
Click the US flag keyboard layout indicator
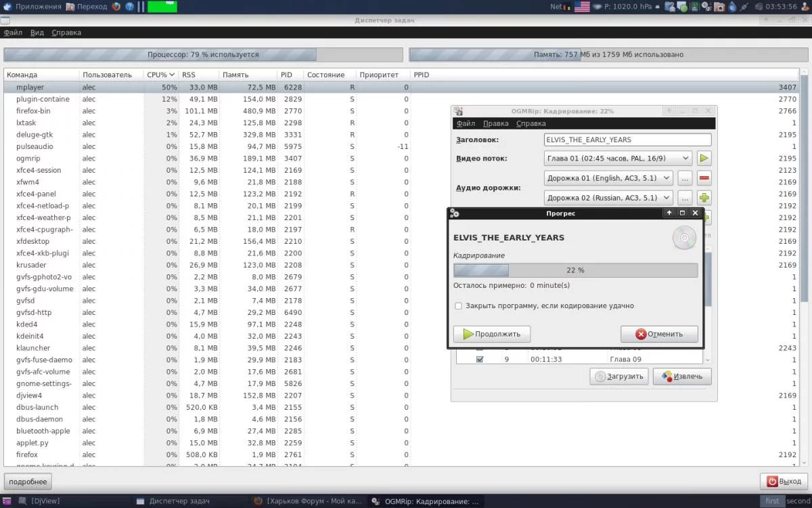point(582,6)
